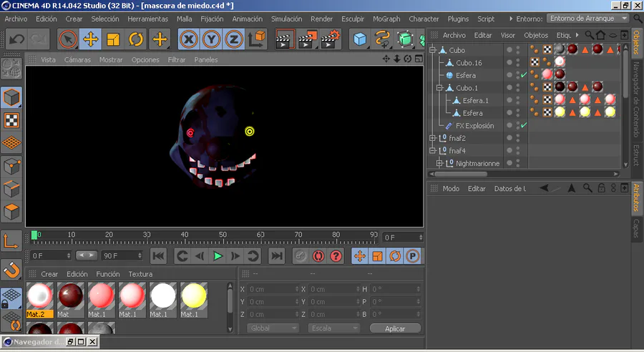Expand the fnaf2 tree item
The width and height of the screenshot is (644, 352).
click(433, 138)
